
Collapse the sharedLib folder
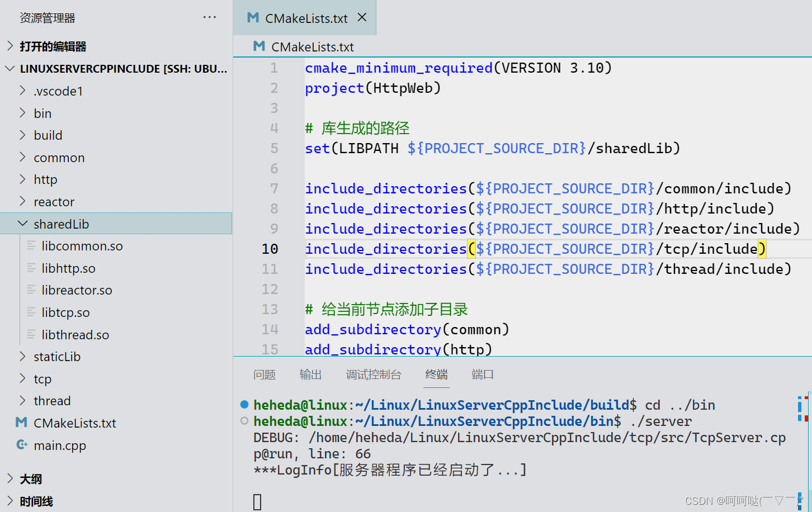tap(23, 224)
